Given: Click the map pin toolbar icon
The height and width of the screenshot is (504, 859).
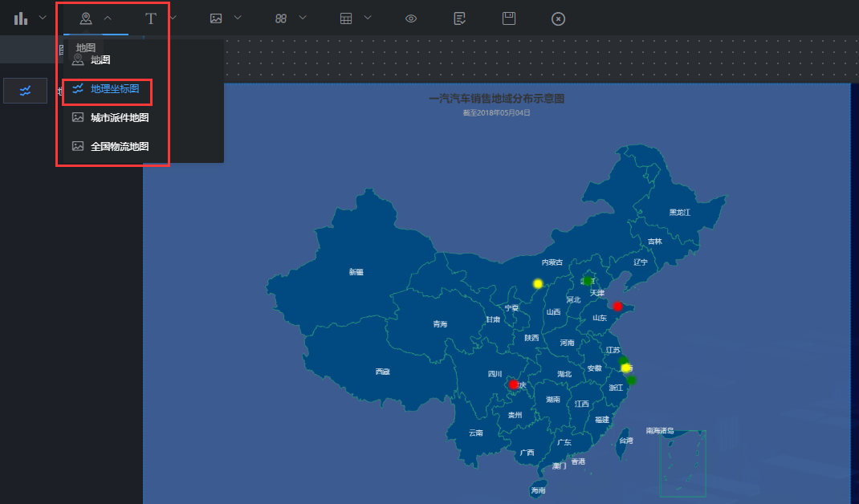Looking at the screenshot, I should click(x=85, y=18).
